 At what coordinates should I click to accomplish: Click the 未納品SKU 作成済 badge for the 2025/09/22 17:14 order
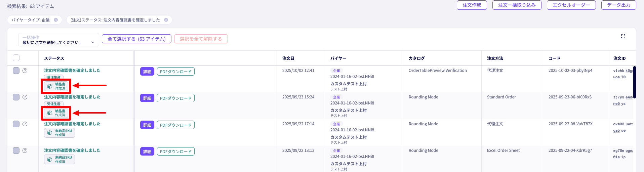[59, 133]
